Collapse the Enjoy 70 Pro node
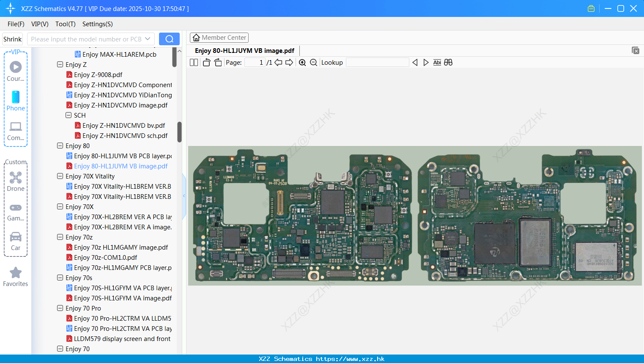 [x=60, y=308]
